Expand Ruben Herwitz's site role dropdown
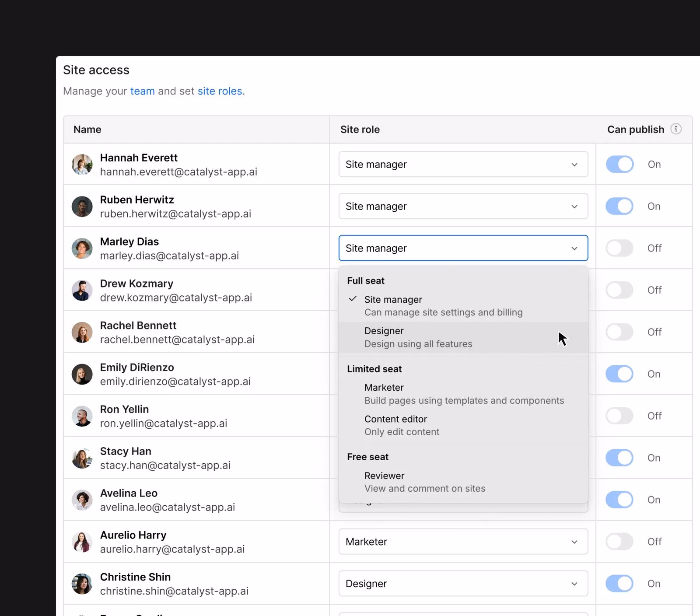This screenshot has height=616, width=700. click(463, 206)
